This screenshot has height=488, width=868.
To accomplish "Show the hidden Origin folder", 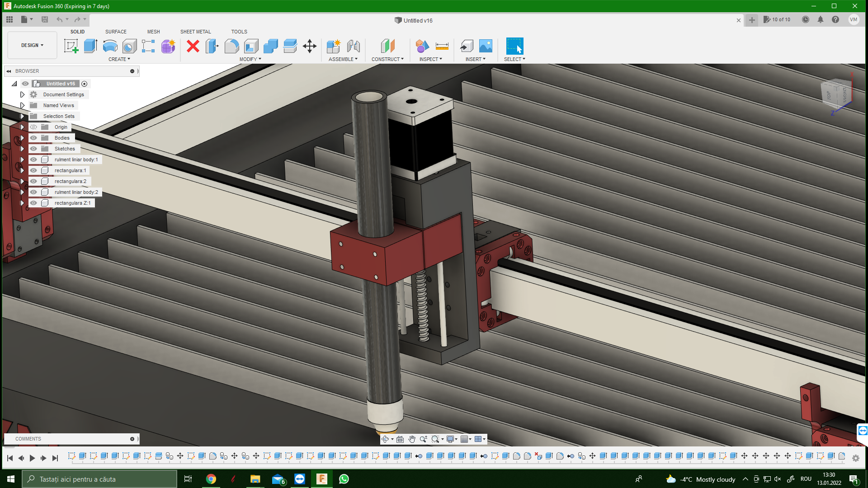I will (33, 127).
